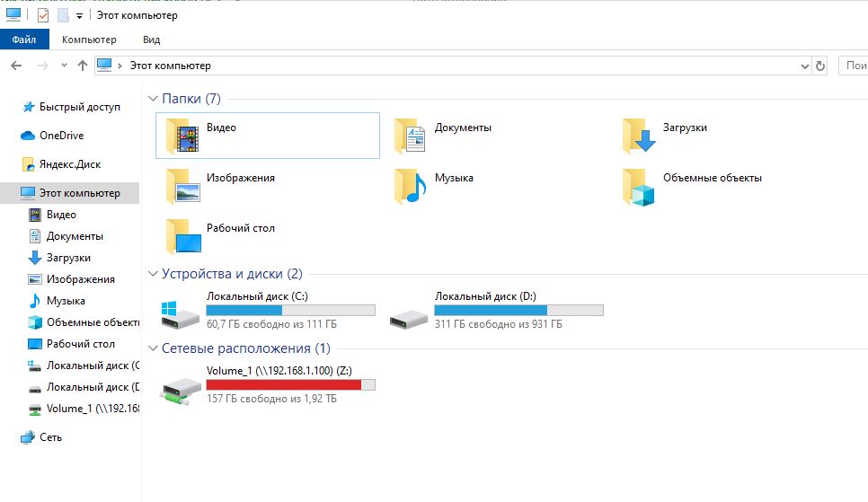The width and height of the screenshot is (868, 502).
Task: Click the refresh button beside address bar
Action: pos(819,66)
